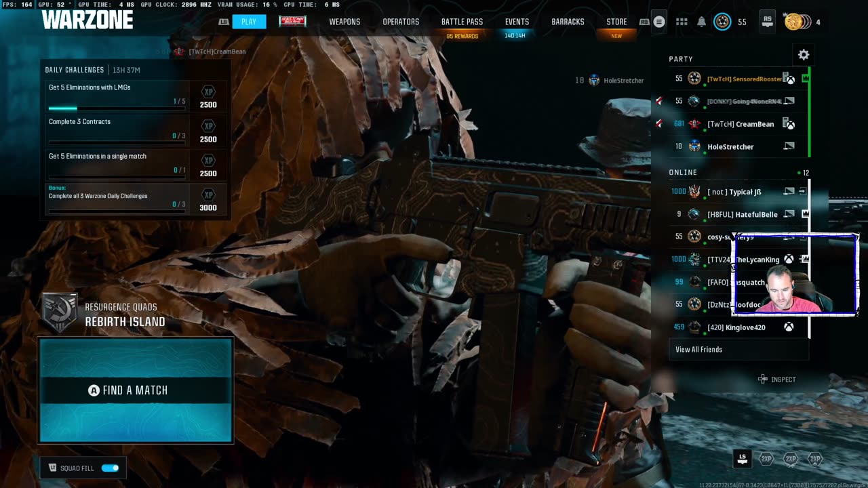This screenshot has width=868, height=488.
Task: Click Xbox icon on Kinglove420 row
Action: coord(789,327)
